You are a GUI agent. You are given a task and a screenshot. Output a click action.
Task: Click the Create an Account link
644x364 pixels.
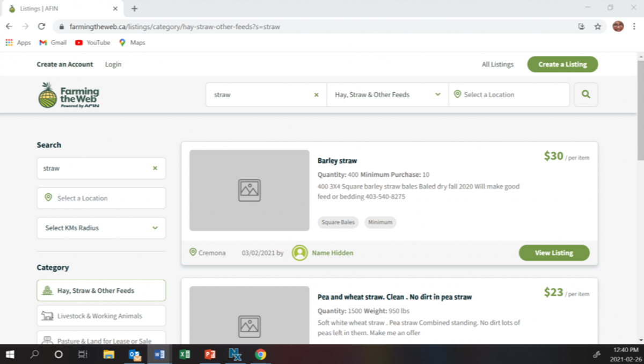[65, 64]
